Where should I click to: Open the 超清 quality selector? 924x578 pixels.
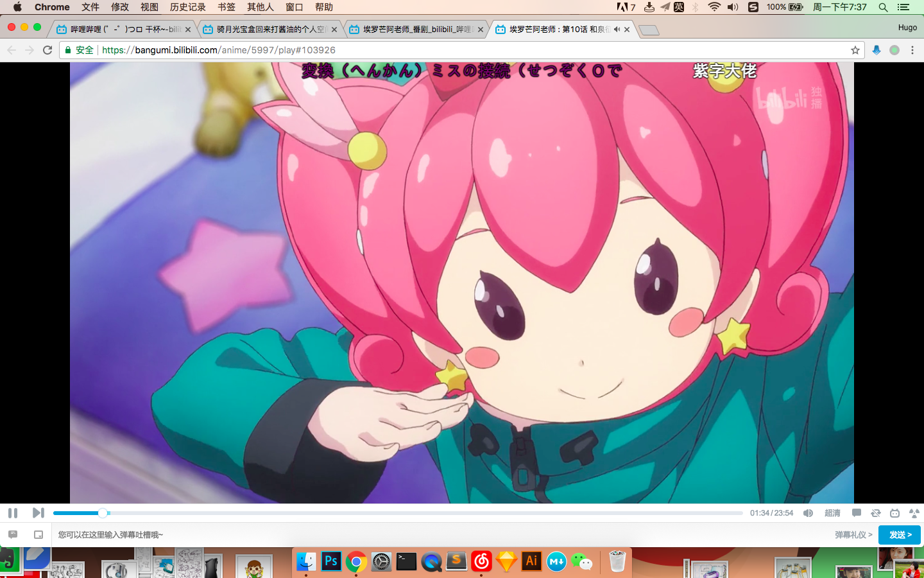point(832,513)
